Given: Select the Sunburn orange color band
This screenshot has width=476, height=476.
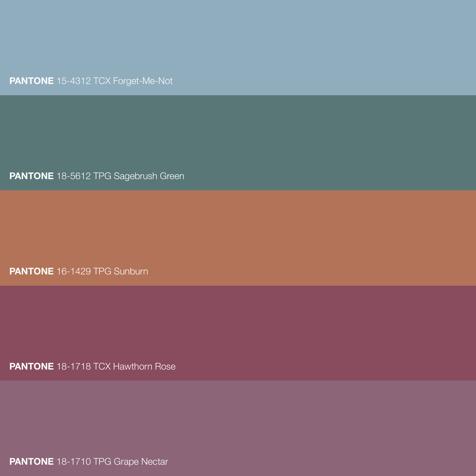Looking at the screenshot, I should [x=238, y=238].
